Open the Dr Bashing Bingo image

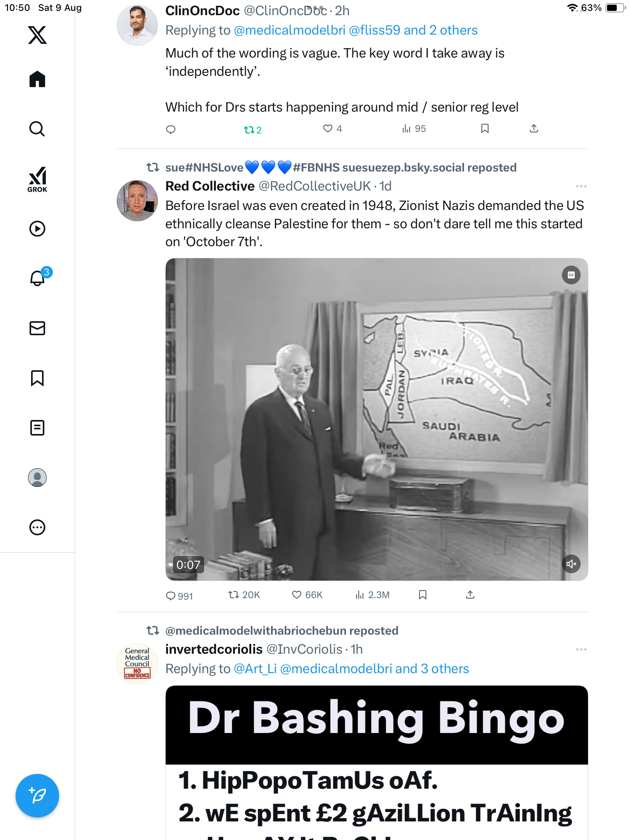point(377,762)
